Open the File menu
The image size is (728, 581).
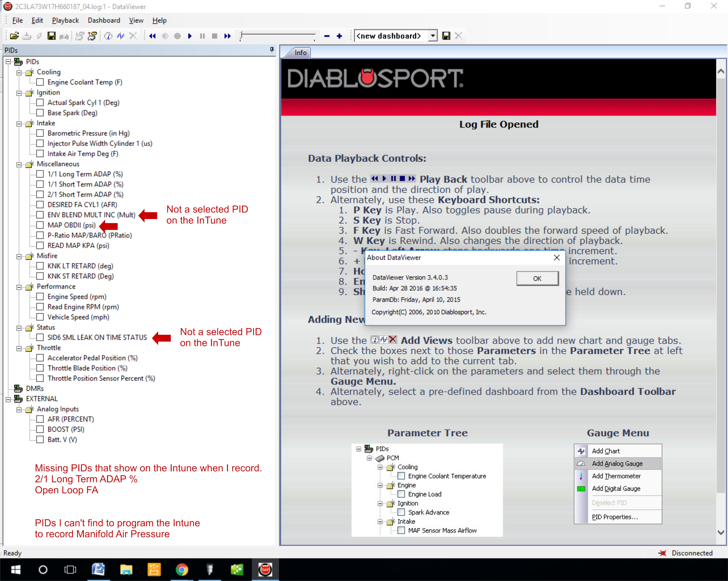(17, 20)
